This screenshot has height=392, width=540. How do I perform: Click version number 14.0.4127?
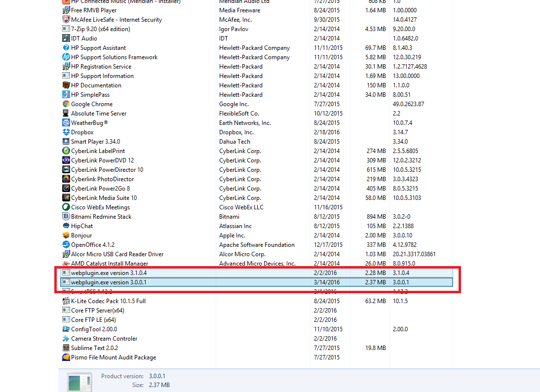coord(405,20)
